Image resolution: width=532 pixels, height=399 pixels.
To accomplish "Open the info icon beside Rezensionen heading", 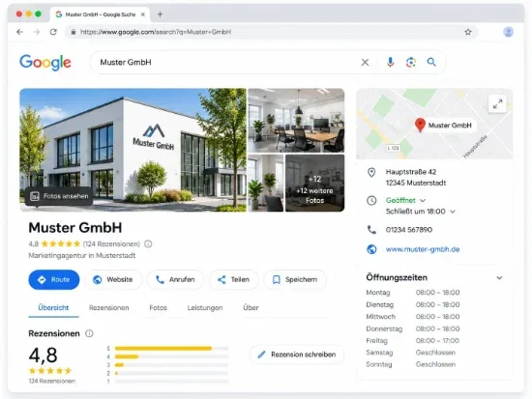I will point(89,333).
